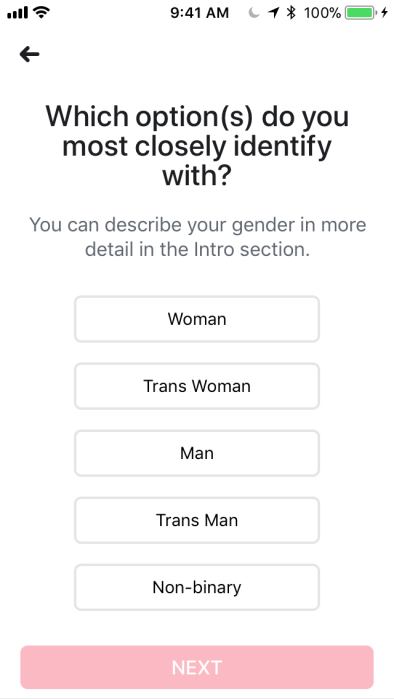Tap the 9:41 AM clock
This screenshot has width=394, height=699.
point(199,13)
